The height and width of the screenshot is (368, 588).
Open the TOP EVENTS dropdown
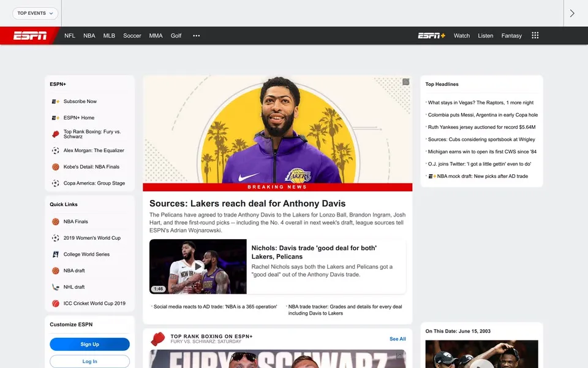tap(36, 13)
